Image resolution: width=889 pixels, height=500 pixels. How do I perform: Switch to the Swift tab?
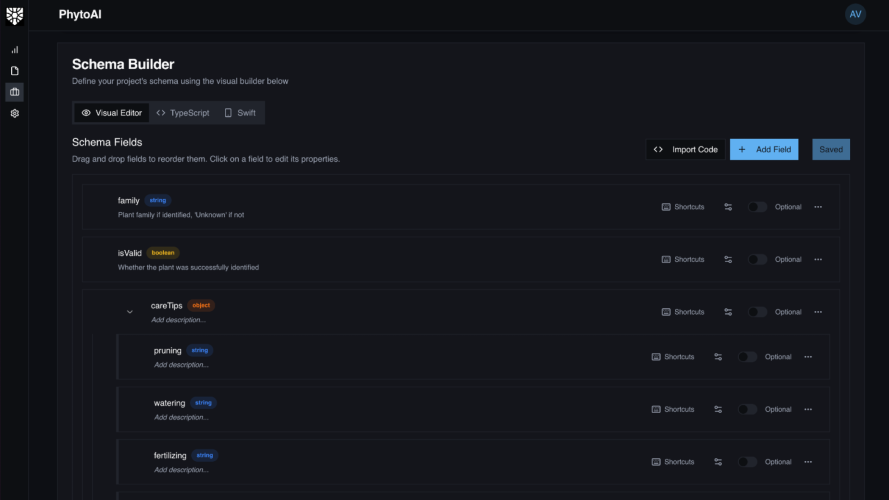[x=240, y=113]
